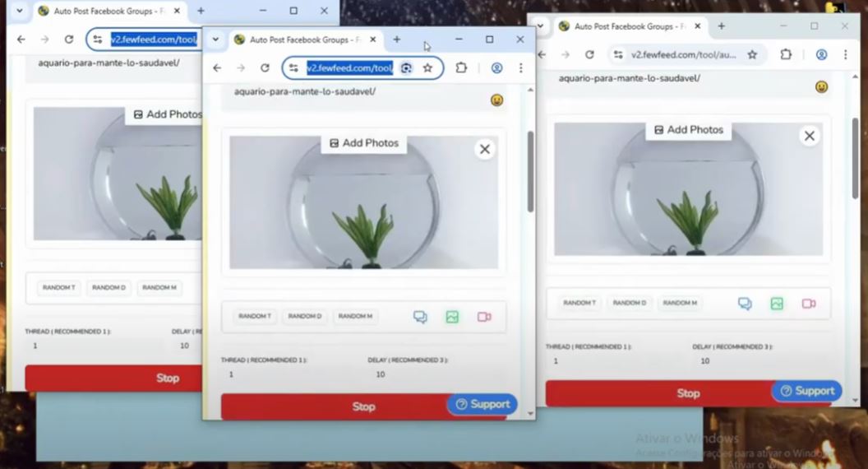Viewport: 868px width, 469px height.
Task: Click blue comment icon in right window
Action: pyautogui.click(x=745, y=304)
